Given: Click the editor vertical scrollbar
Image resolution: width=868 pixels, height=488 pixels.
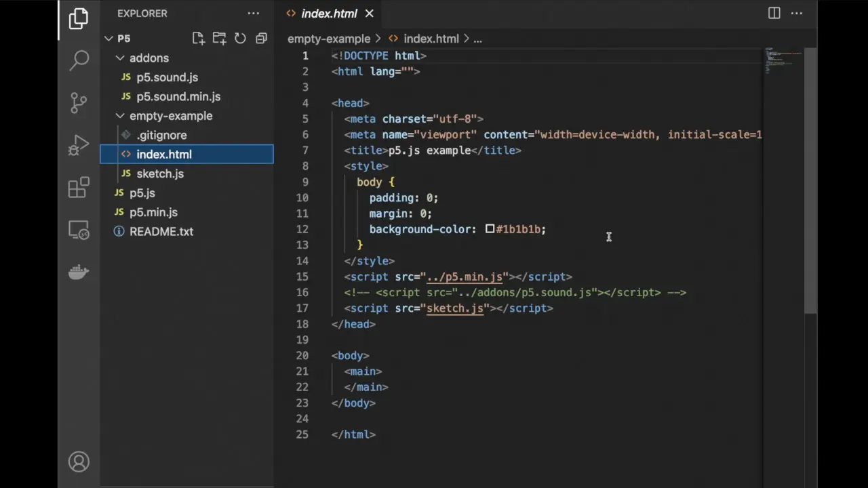Looking at the screenshot, I should (x=810, y=180).
